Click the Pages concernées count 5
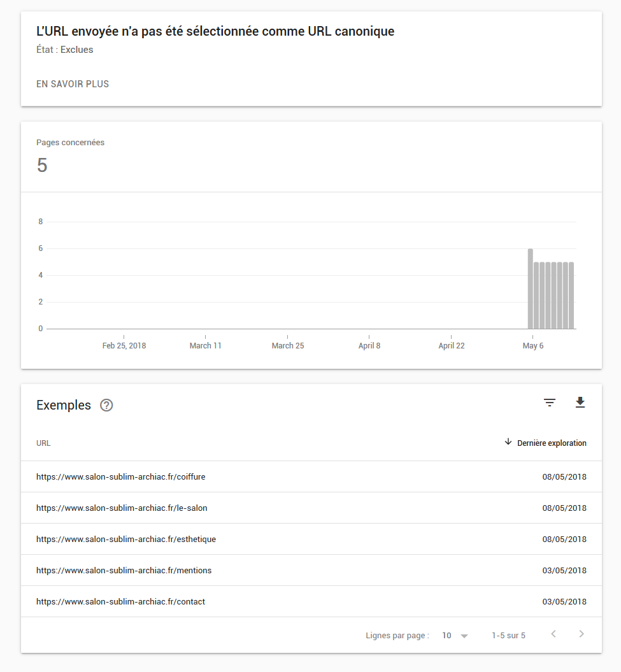621x672 pixels. tap(42, 166)
